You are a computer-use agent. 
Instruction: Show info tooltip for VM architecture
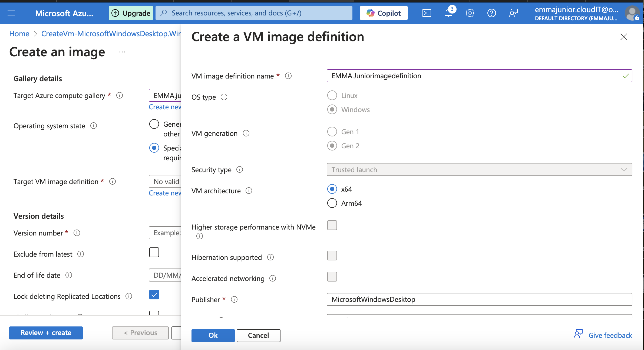point(249,191)
